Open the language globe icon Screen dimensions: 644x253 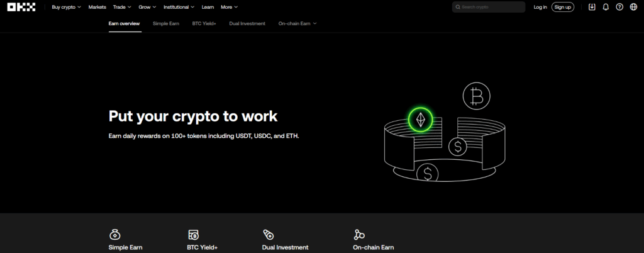633,7
